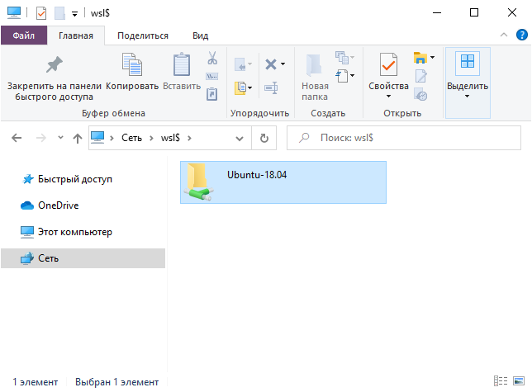Click the Delete X icon
This screenshot has width=532, height=392.
[x=271, y=64]
